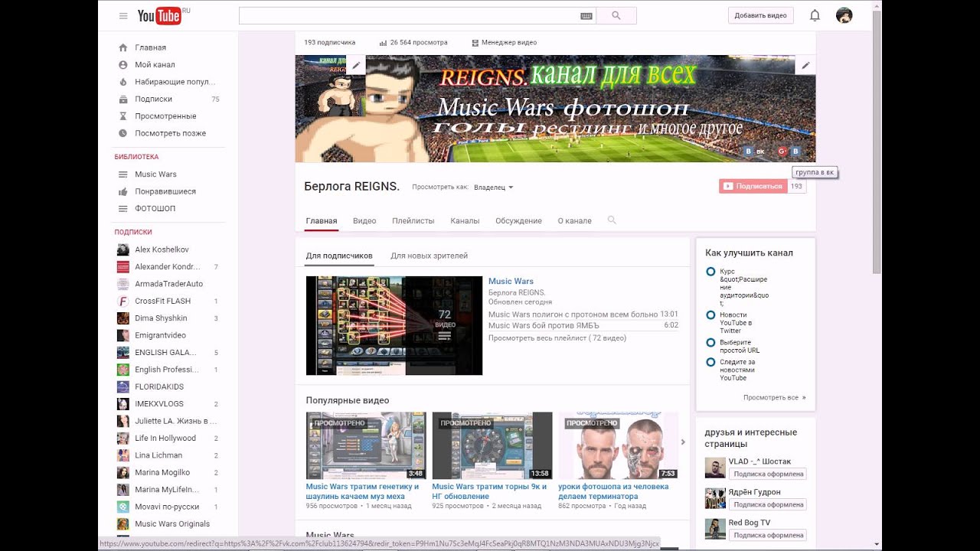
Task: Open the terminator photoshop lesson thumbnail
Action: coord(618,445)
